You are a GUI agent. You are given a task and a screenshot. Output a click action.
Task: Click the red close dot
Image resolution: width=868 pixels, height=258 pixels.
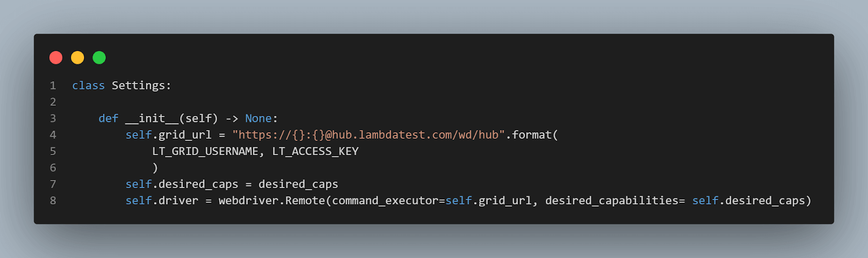coord(56,57)
